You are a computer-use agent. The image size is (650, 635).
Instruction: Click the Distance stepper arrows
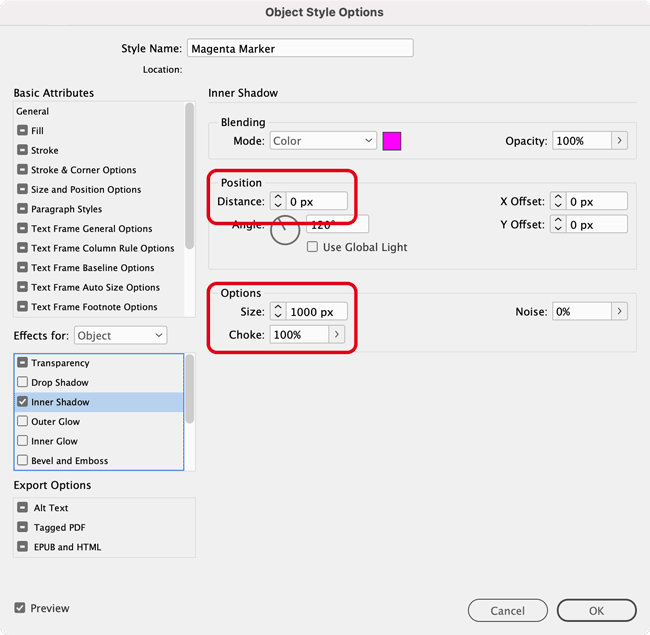(278, 201)
